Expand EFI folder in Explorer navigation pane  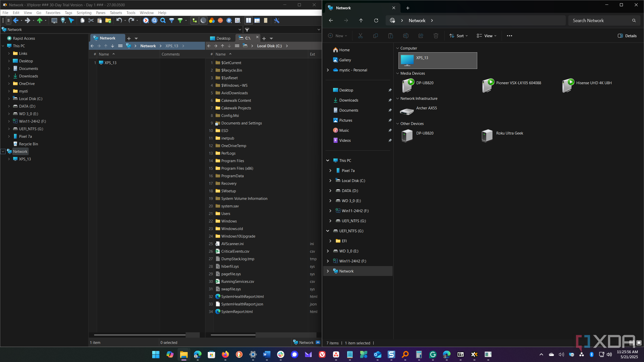tap(330, 241)
